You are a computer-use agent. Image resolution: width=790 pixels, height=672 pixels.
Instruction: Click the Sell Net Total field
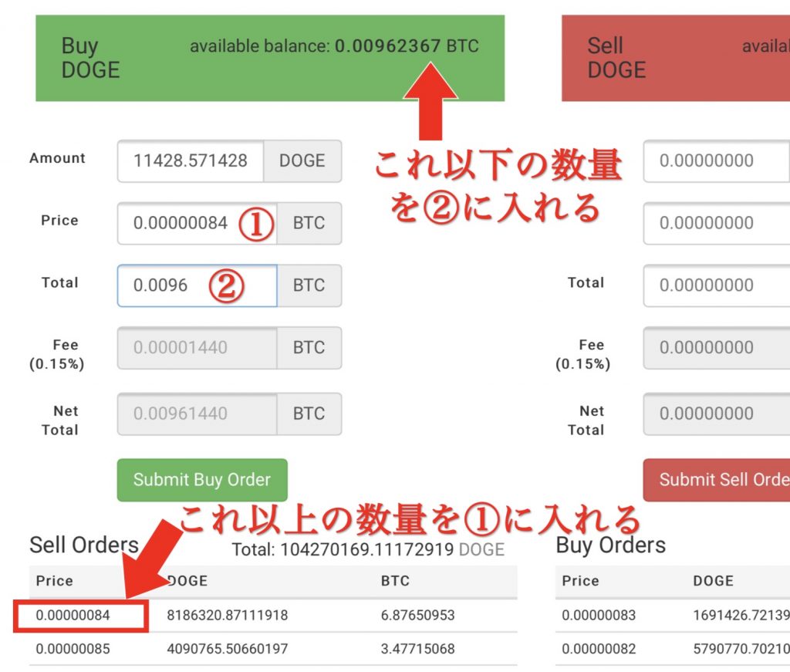click(x=717, y=414)
